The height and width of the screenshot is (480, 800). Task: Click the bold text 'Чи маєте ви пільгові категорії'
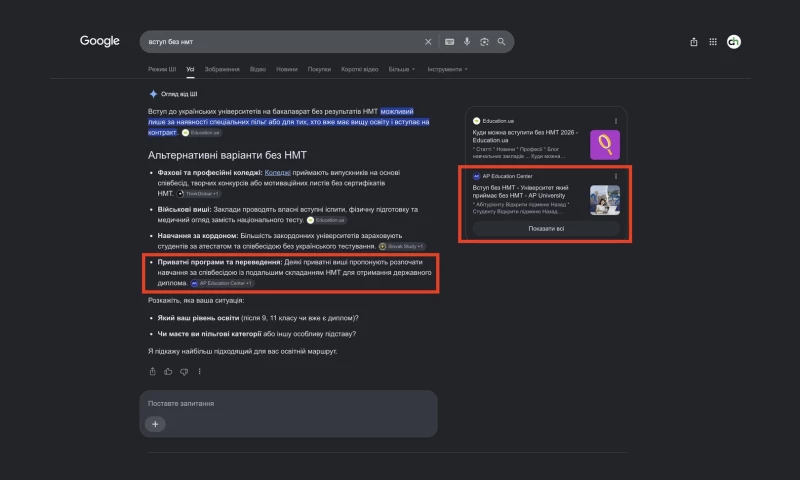[x=209, y=334]
